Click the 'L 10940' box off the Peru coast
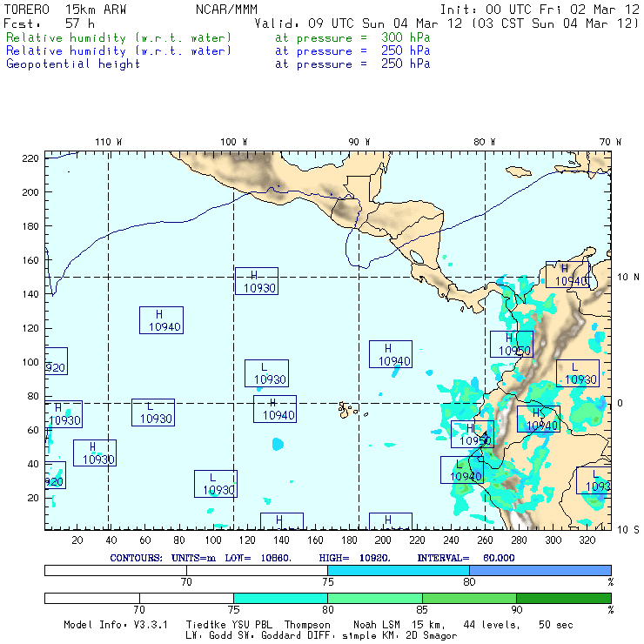 [x=462, y=470]
